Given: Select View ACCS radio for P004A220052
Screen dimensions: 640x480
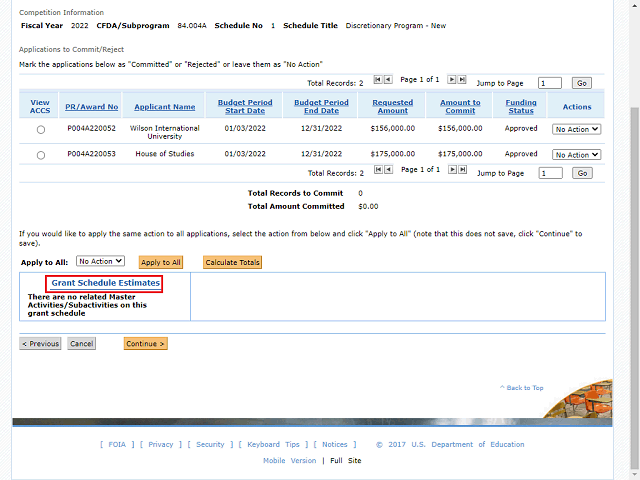Looking at the screenshot, I should [41, 130].
